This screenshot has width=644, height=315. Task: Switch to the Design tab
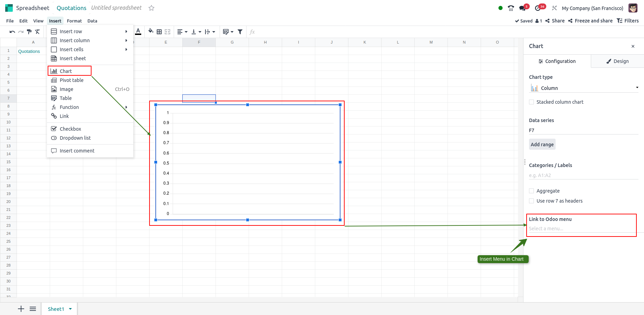click(617, 61)
